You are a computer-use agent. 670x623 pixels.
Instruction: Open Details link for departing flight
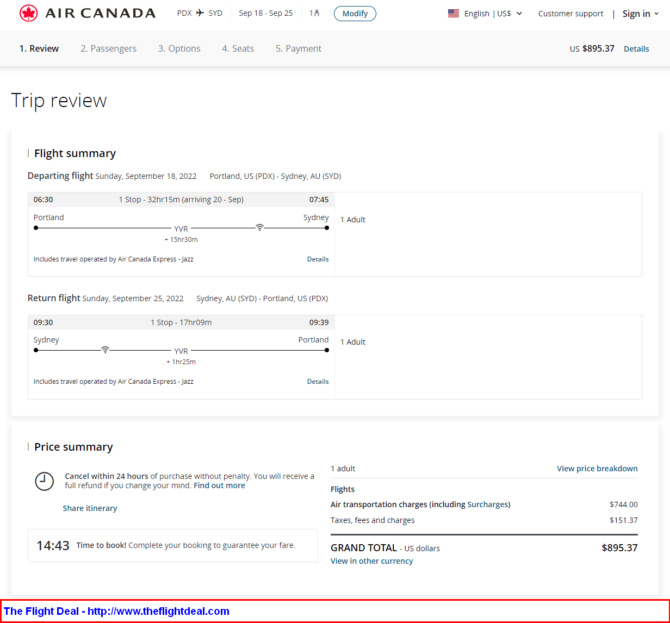317,259
